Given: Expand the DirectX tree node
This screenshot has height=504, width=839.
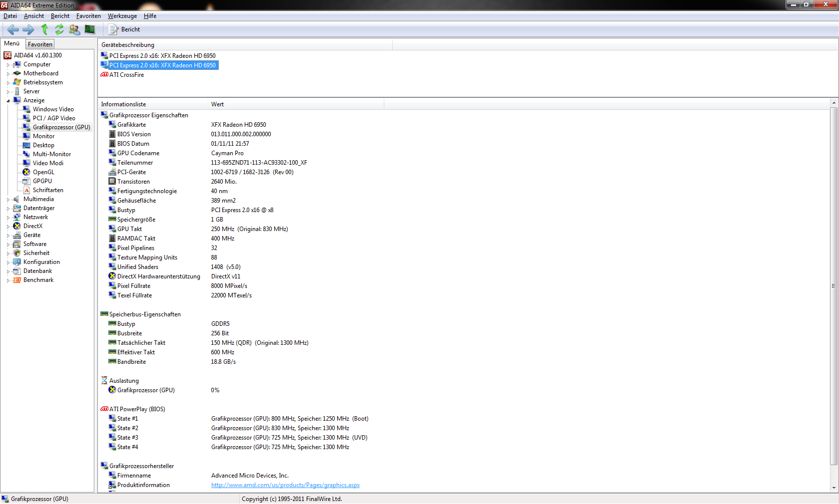Looking at the screenshot, I should click(8, 227).
